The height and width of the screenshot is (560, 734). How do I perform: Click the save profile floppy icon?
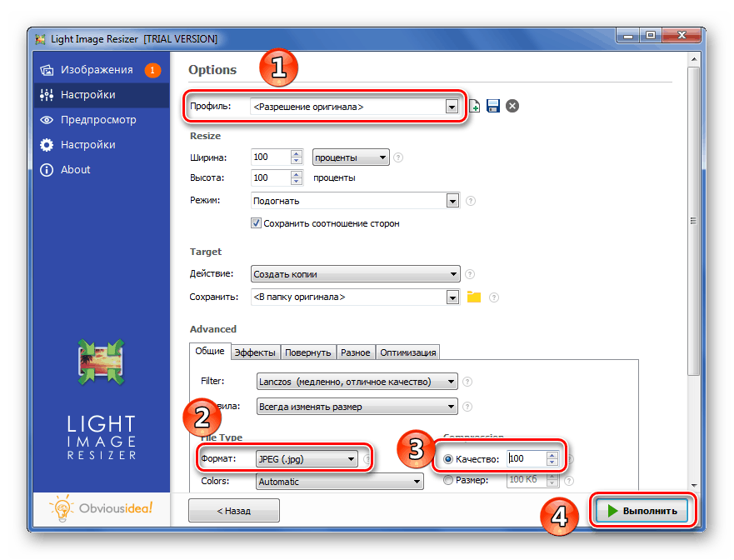pyautogui.click(x=493, y=106)
